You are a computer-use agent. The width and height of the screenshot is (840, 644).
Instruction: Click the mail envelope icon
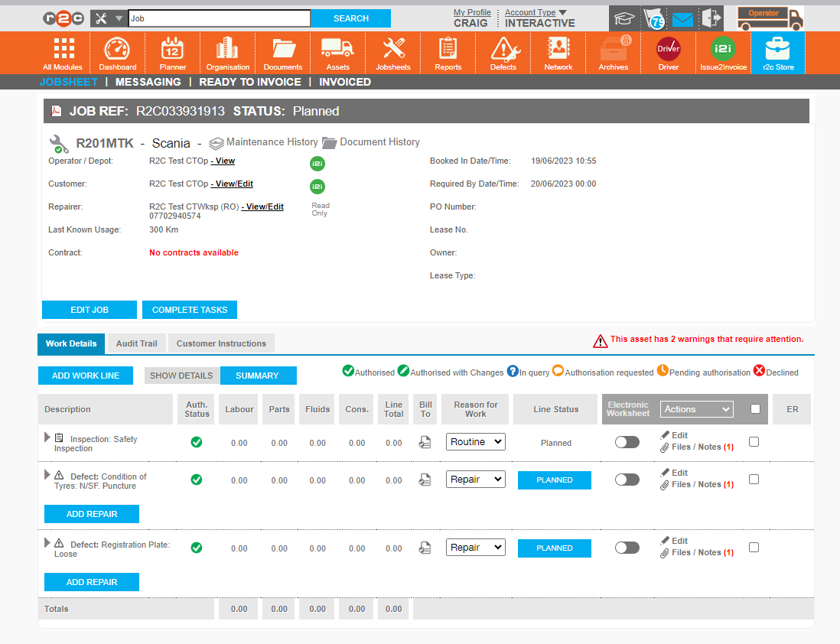(682, 19)
